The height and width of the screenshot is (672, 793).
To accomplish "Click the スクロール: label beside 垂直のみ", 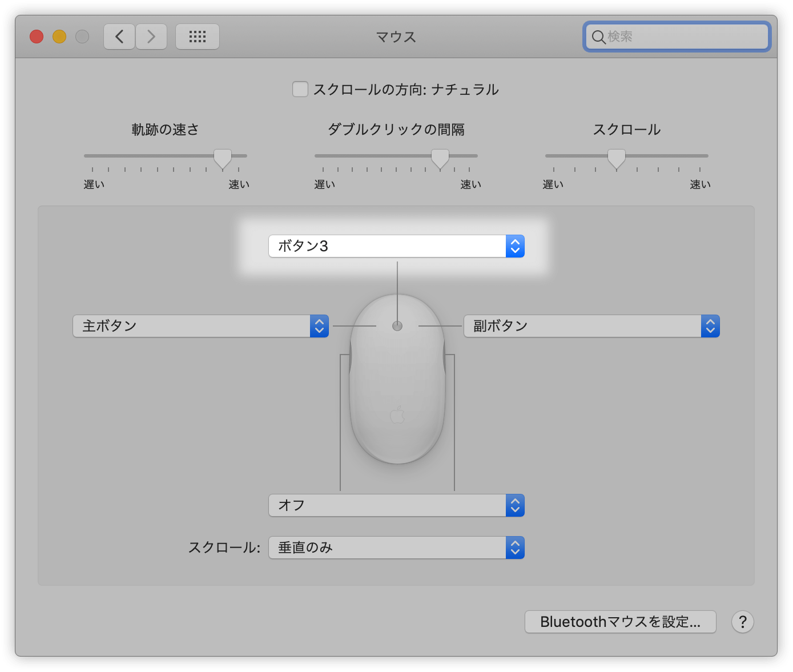I will click(x=224, y=548).
